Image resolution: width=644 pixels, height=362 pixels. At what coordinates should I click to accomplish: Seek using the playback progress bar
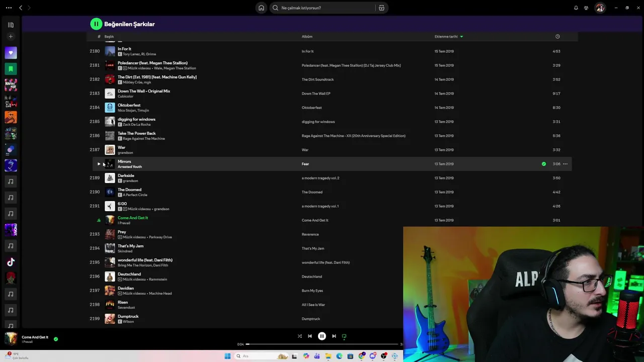[x=323, y=344]
